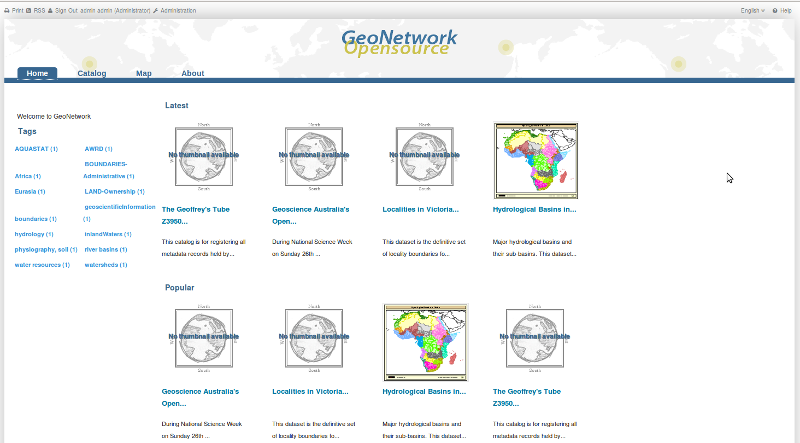Open Latest title The Geoffrey's Tube Z3950
The image size is (800, 443).
click(195, 215)
